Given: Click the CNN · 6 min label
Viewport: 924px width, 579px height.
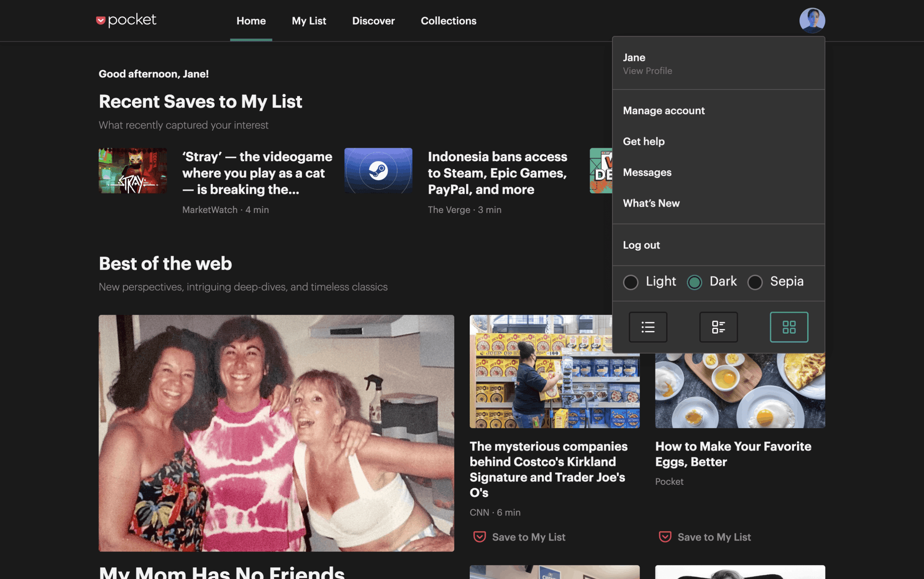Looking at the screenshot, I should [x=495, y=513].
